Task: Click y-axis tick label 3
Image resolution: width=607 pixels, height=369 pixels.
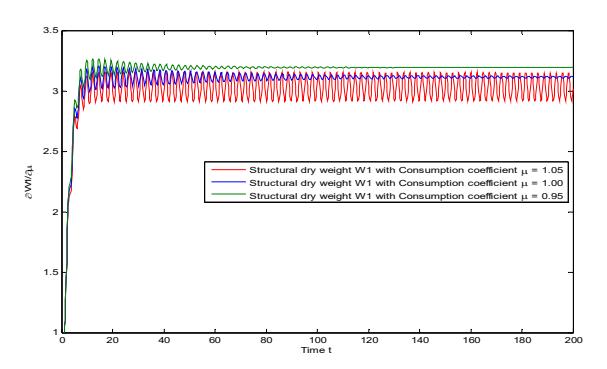Action: (55, 91)
